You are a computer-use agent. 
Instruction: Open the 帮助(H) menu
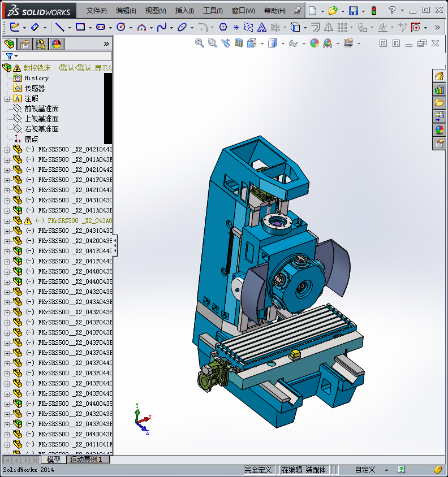click(x=275, y=11)
